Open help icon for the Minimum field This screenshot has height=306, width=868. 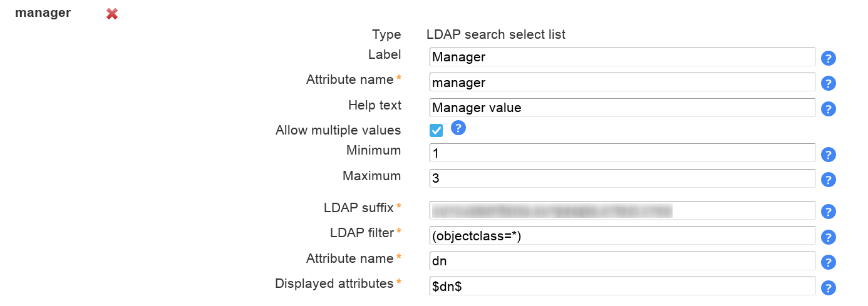(829, 155)
